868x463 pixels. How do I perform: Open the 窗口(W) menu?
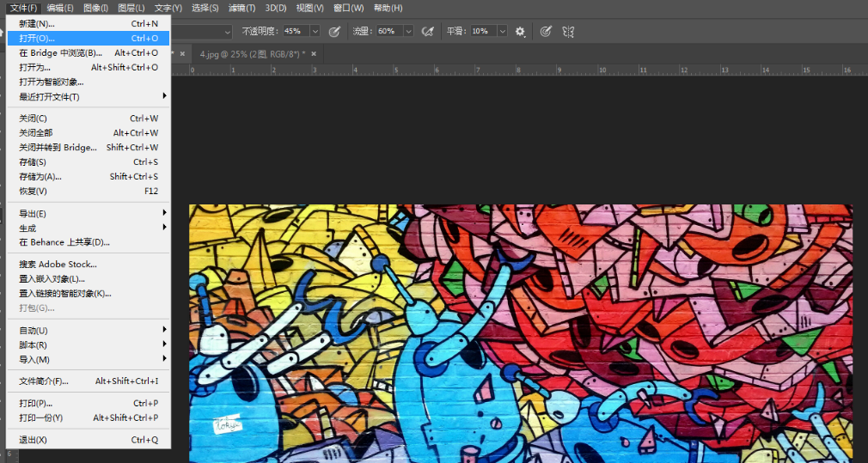pos(349,8)
